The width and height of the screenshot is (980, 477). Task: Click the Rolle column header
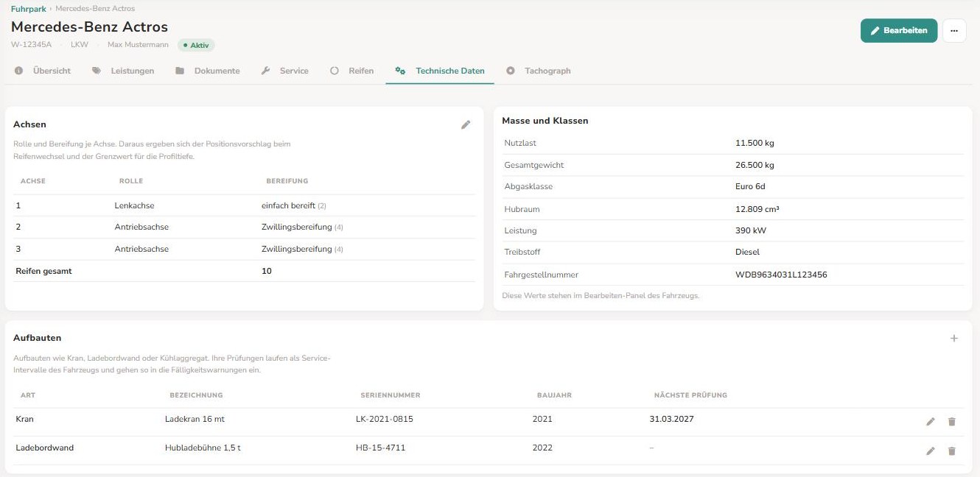click(x=131, y=180)
